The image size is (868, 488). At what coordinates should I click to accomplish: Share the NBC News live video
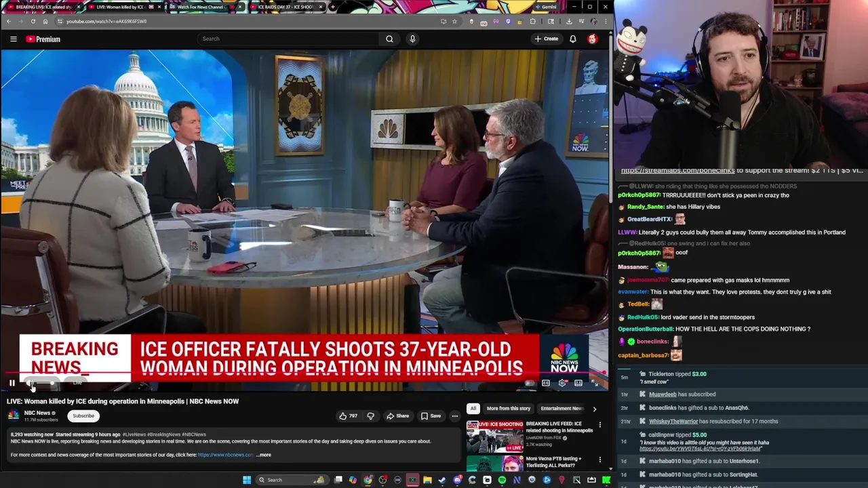397,415
